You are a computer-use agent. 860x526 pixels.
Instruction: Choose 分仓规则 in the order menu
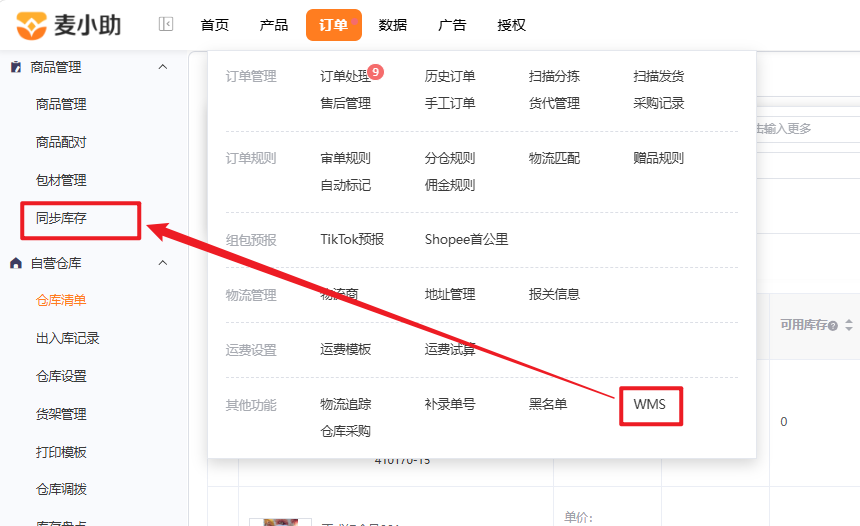coord(450,159)
